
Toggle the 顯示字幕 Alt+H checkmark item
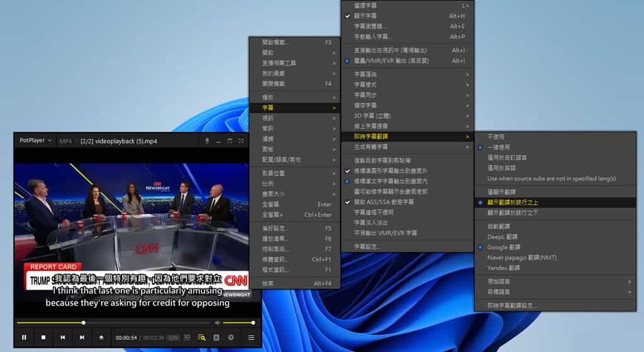click(x=408, y=16)
